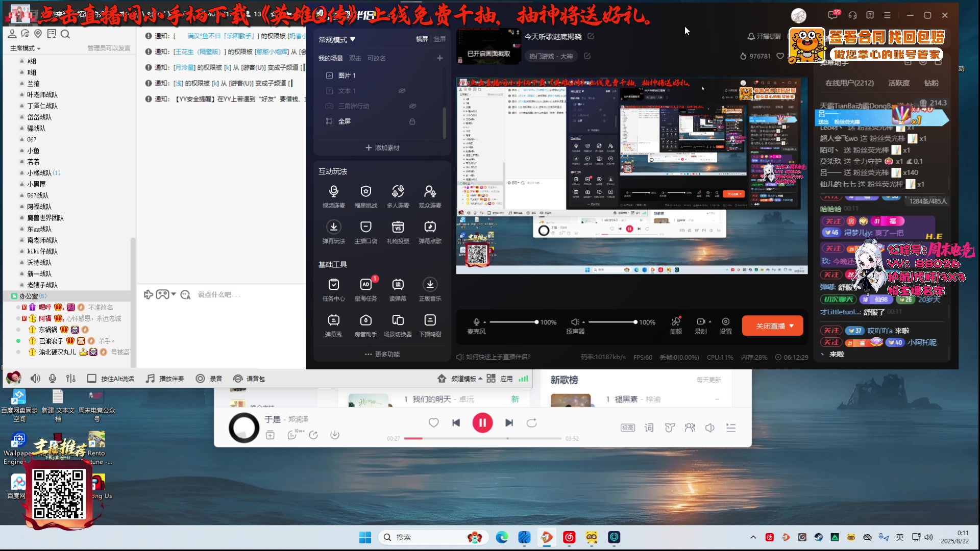Expand 更多功能 more functions
The width and height of the screenshot is (980, 551).
[x=382, y=354]
